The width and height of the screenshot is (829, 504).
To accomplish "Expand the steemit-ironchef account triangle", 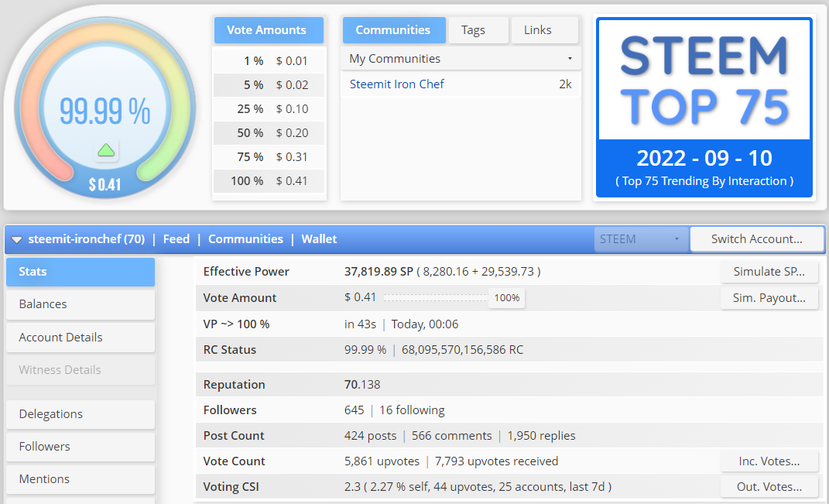I will pos(17,239).
